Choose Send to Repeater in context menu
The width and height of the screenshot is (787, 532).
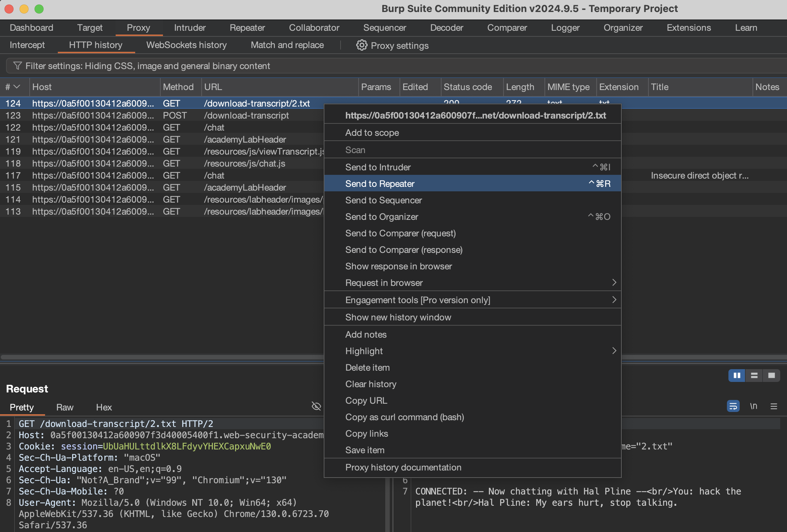(x=472, y=183)
